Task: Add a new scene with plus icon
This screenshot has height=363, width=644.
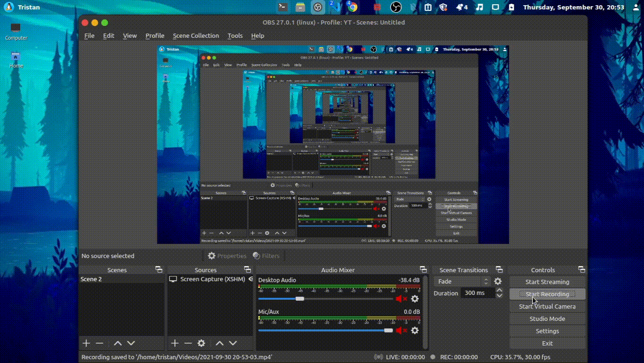Action: (x=86, y=344)
